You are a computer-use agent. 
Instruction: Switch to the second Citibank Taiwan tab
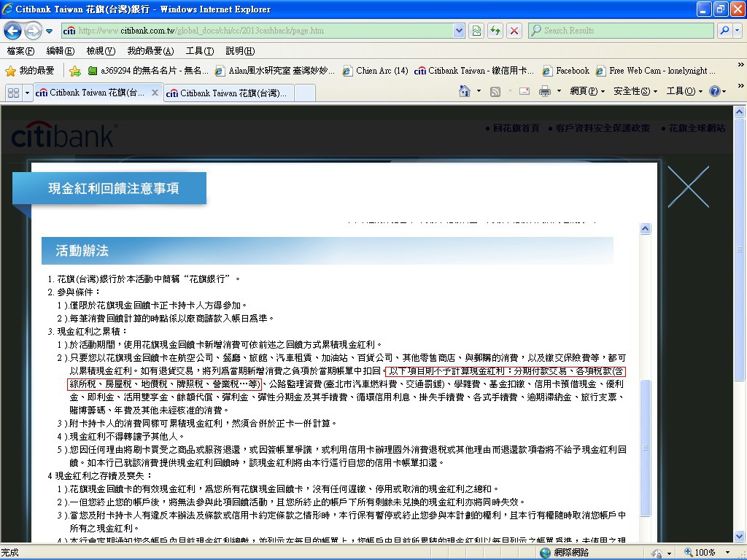click(x=228, y=93)
